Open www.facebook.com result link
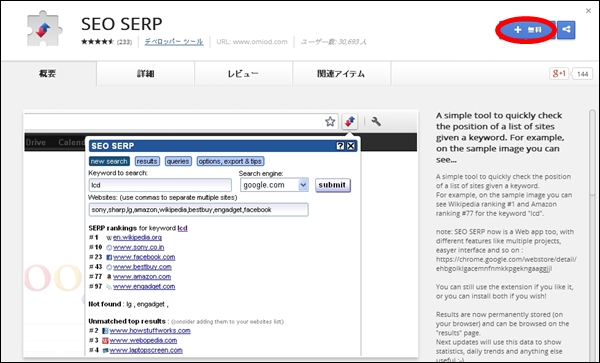 144,257
